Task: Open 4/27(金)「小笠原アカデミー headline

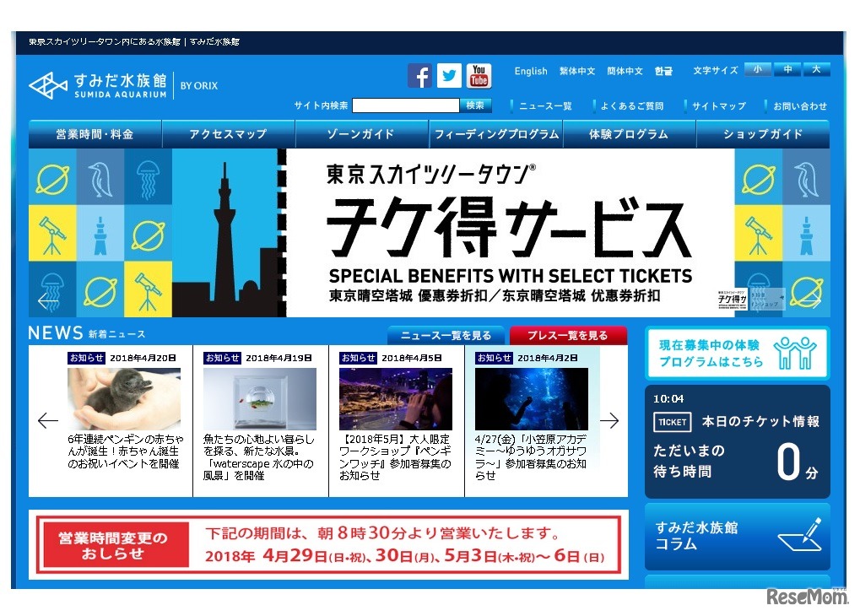Action: (x=531, y=457)
